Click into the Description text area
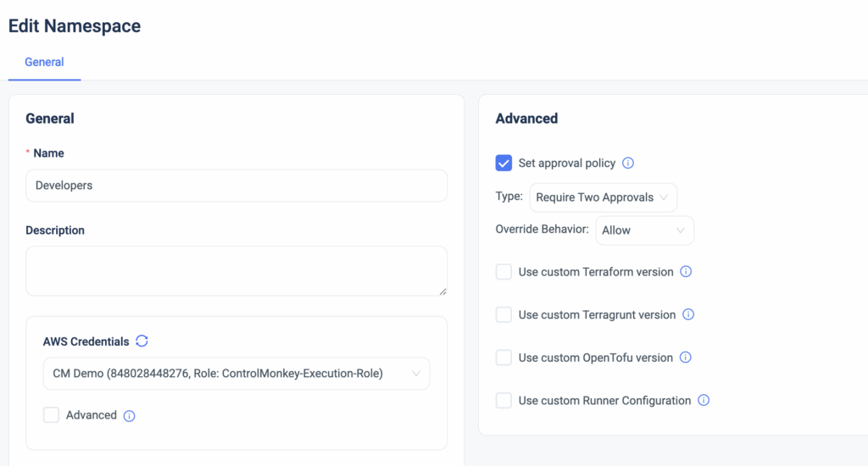Viewport: 868px width, 466px height. point(236,270)
